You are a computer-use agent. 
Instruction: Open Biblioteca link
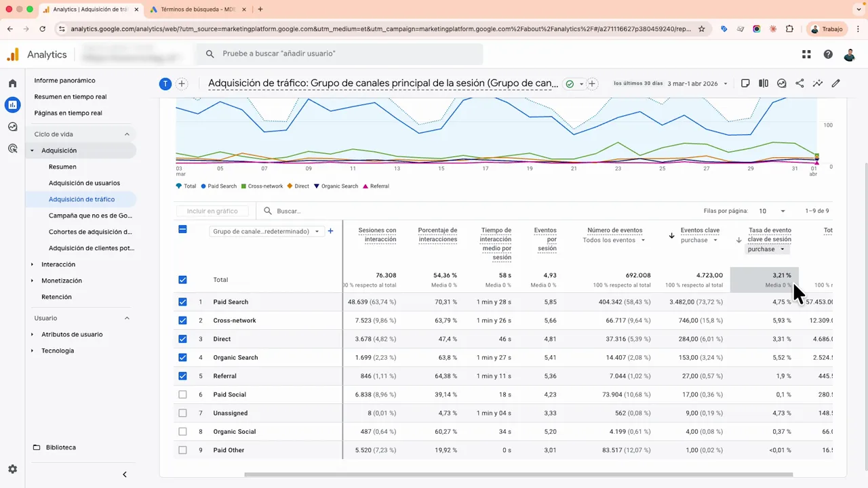point(60,447)
